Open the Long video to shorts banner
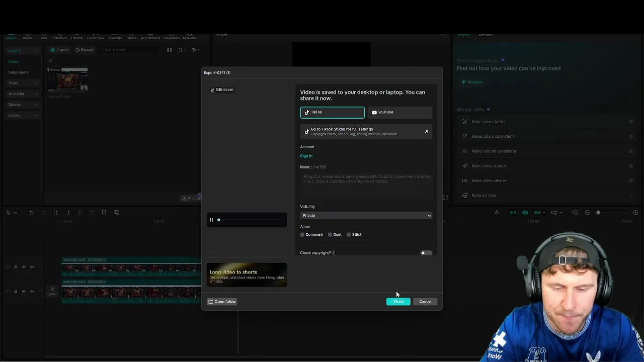 click(x=247, y=275)
